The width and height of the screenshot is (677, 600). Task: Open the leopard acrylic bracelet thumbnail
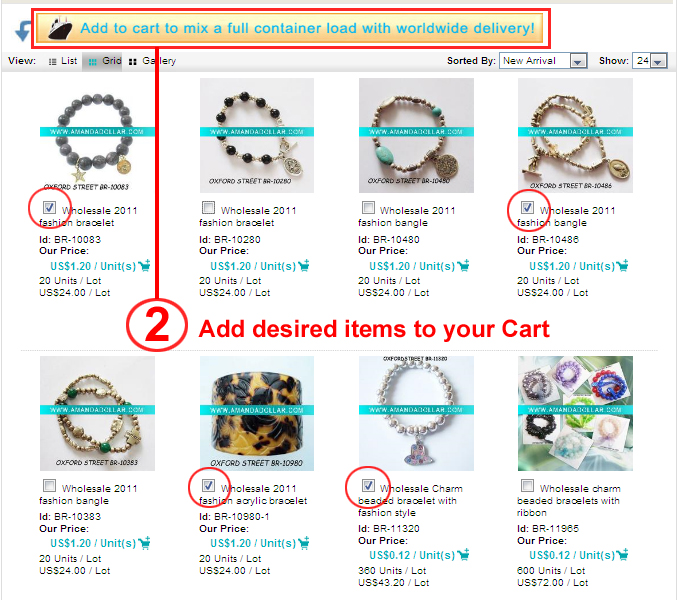coord(257,413)
